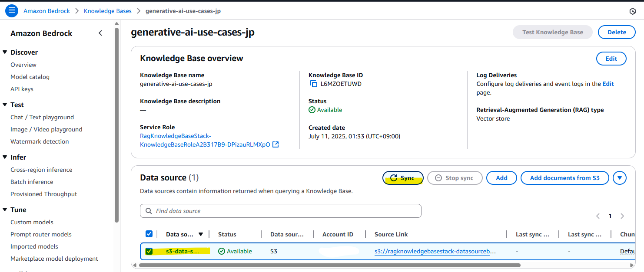This screenshot has height=272, width=644.
Task: Open Image / Video playground
Action: click(x=46, y=129)
